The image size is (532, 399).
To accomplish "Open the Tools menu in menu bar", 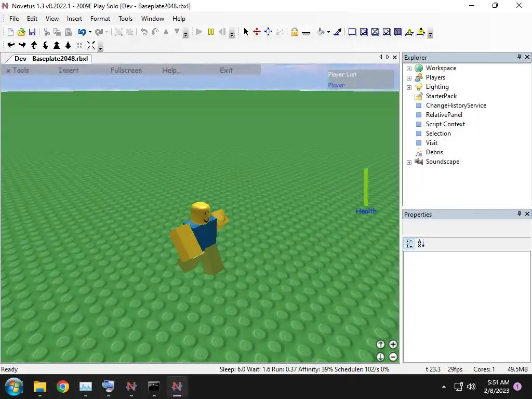I will coord(126,19).
